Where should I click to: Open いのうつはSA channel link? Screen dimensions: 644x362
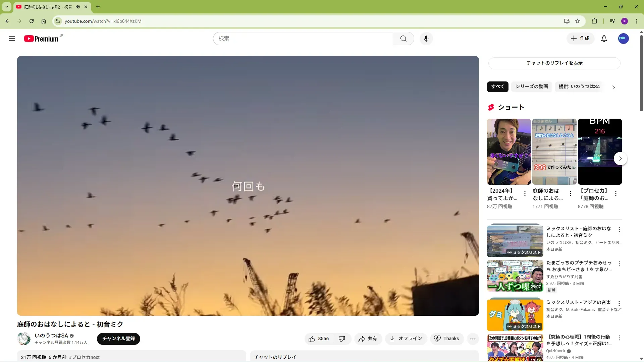[51, 336]
